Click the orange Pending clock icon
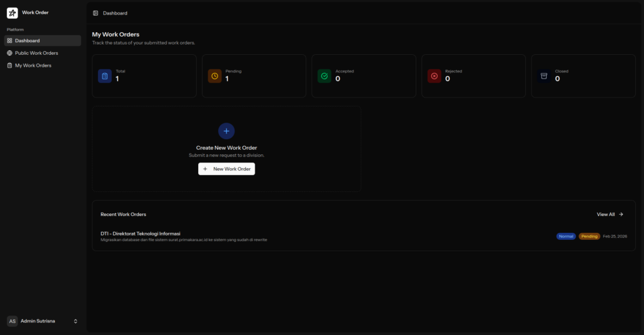This screenshot has height=335, width=644. [214, 76]
